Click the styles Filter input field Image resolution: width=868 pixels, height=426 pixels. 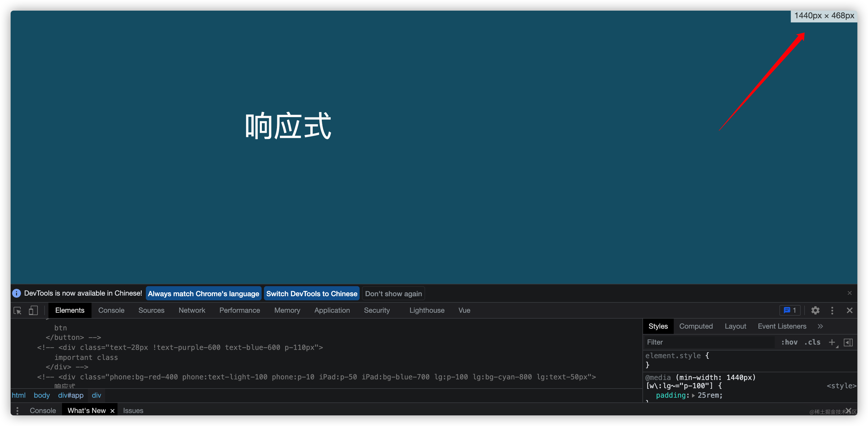pyautogui.click(x=691, y=342)
